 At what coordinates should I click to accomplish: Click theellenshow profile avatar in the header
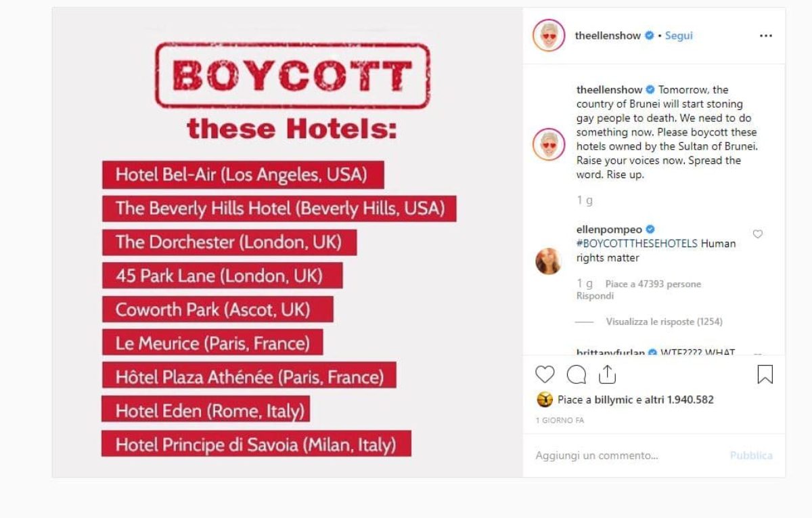click(549, 36)
